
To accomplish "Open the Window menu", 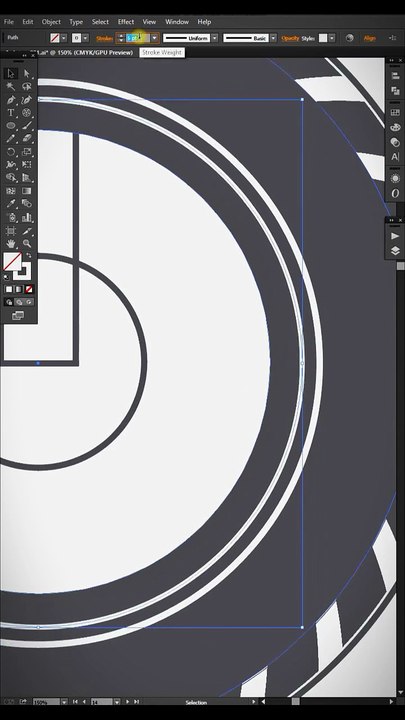I will pos(177,22).
